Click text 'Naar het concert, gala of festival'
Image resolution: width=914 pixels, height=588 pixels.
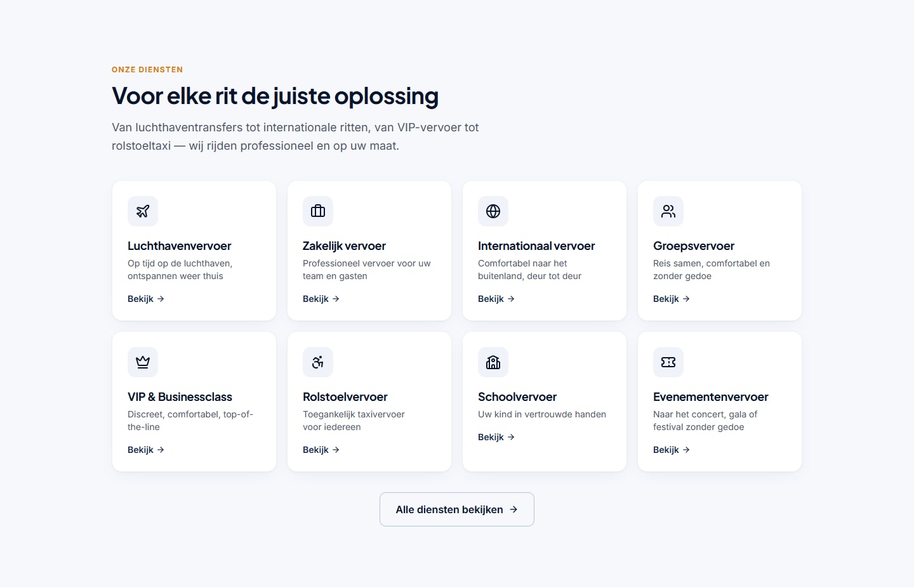tap(705, 421)
